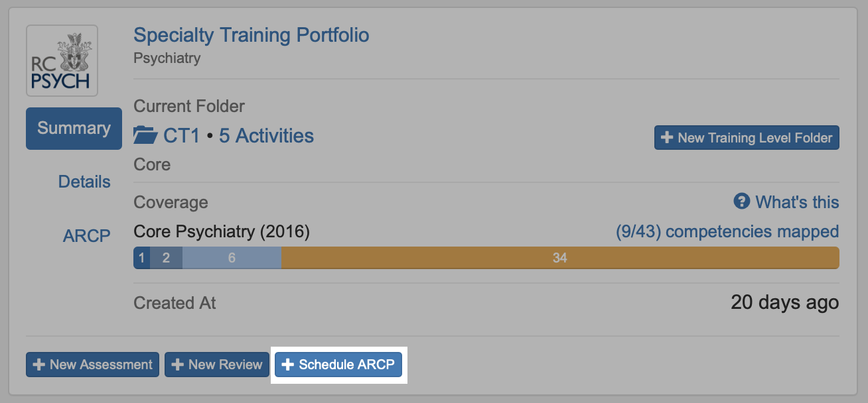Click the Schedule ARCP button

pyautogui.click(x=338, y=365)
